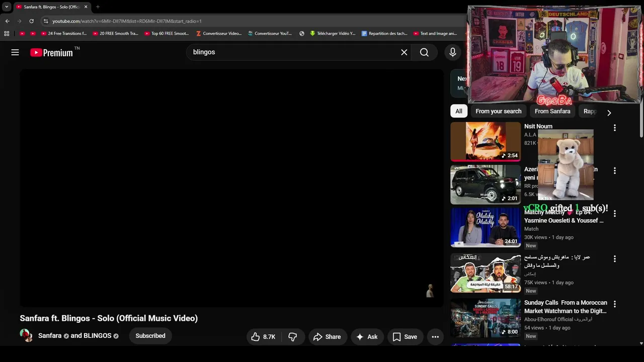
Task: Click 'Abou-Elhorouf Official' channel name
Action: click(549, 319)
